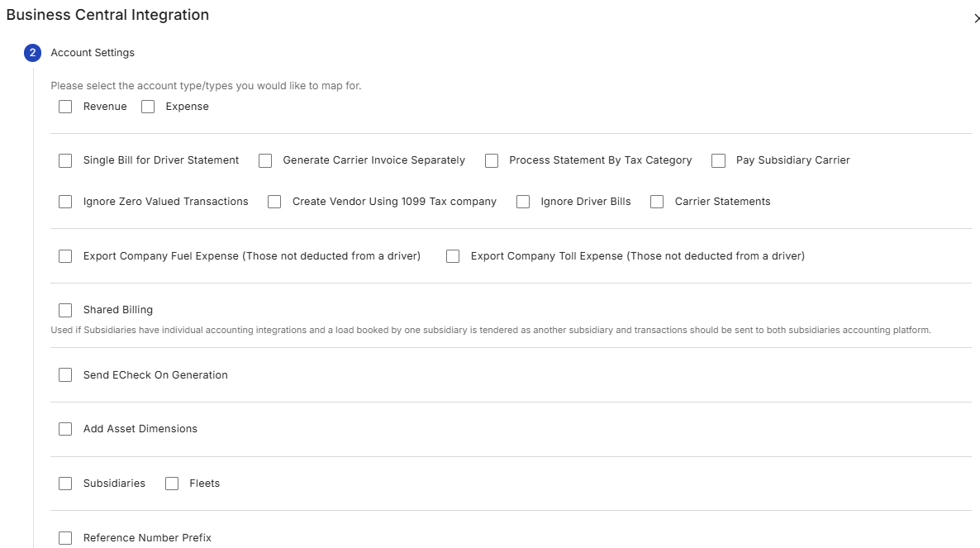Enable Process Statement By Tax Category
Screen dimensions: 980x548
tap(492, 160)
